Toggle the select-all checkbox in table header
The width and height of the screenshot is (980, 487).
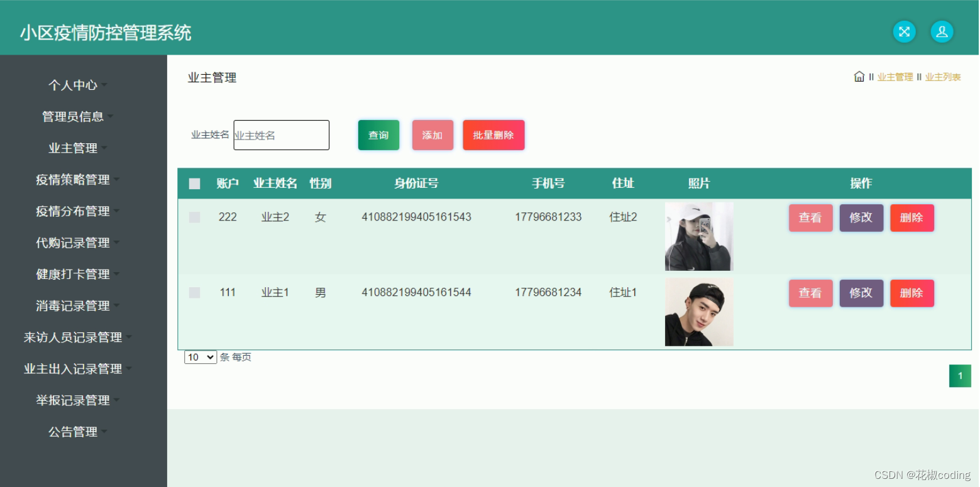(195, 183)
